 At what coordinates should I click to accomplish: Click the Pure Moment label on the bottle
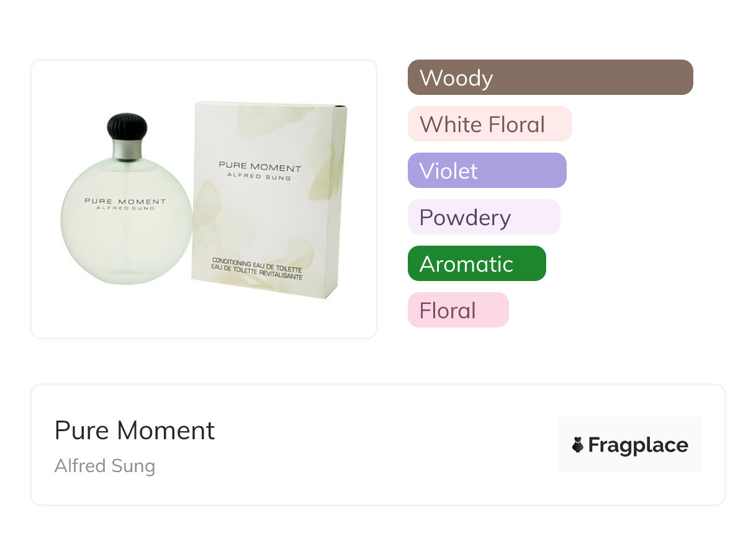coord(125,201)
